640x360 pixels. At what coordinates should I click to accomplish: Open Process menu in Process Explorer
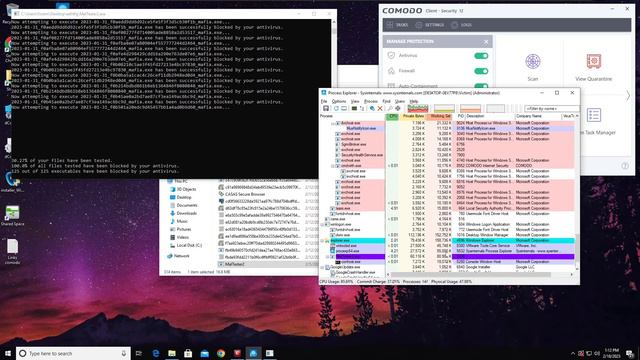coord(371,101)
